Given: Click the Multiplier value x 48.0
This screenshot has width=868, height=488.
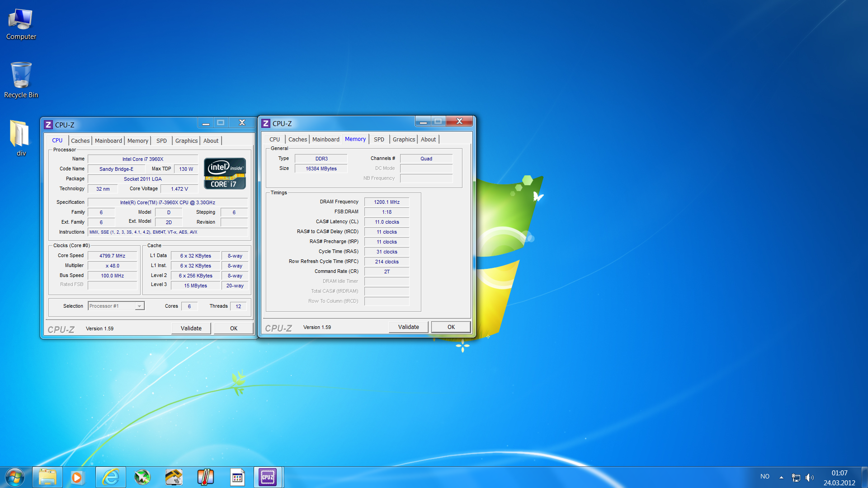Looking at the screenshot, I should point(112,266).
